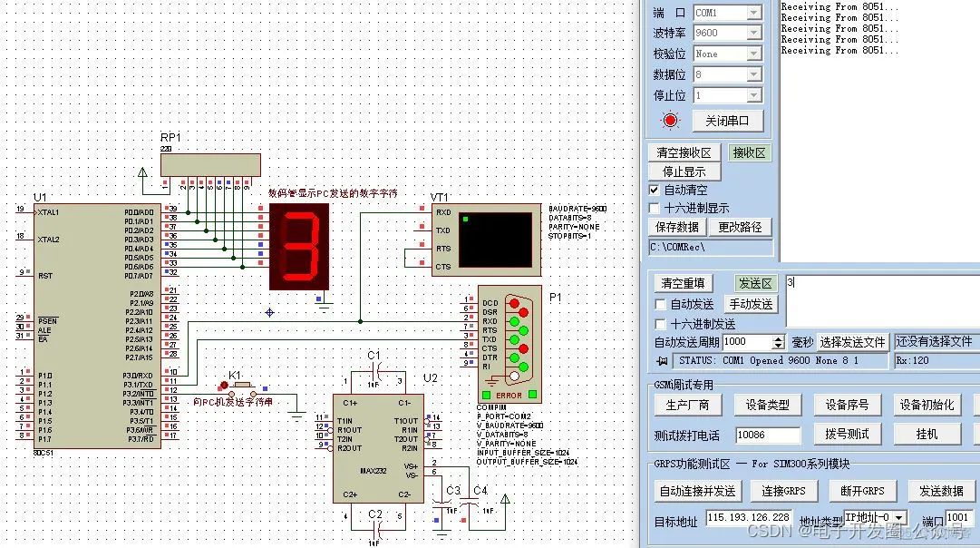
Task: Click the 设备类型 button
Action: (767, 405)
